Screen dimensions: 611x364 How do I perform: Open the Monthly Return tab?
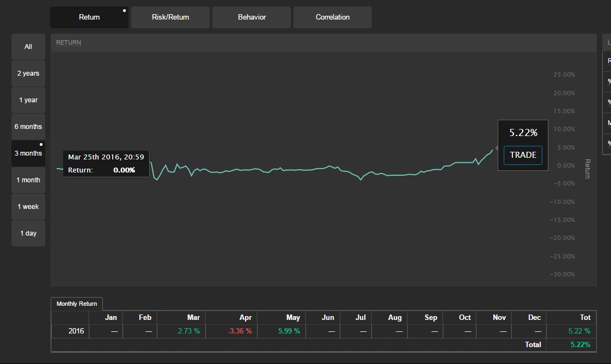click(x=77, y=304)
